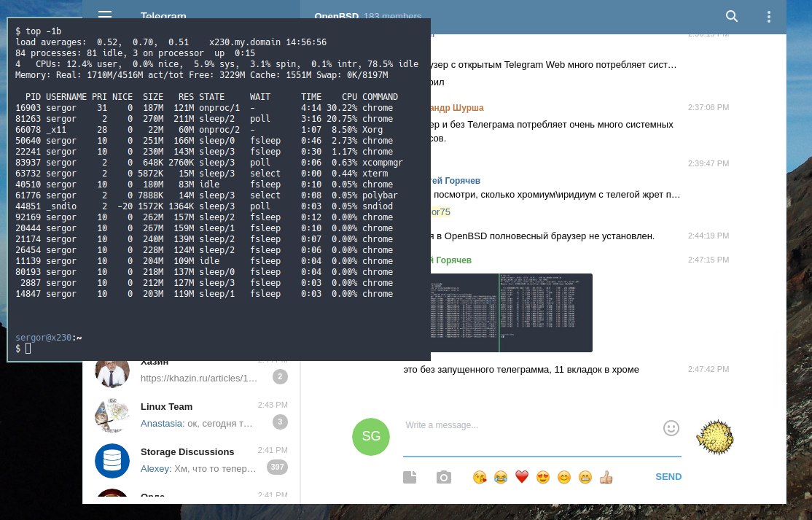Insert the grinning teeth emoji
The image size is (812, 520).
[585, 477]
